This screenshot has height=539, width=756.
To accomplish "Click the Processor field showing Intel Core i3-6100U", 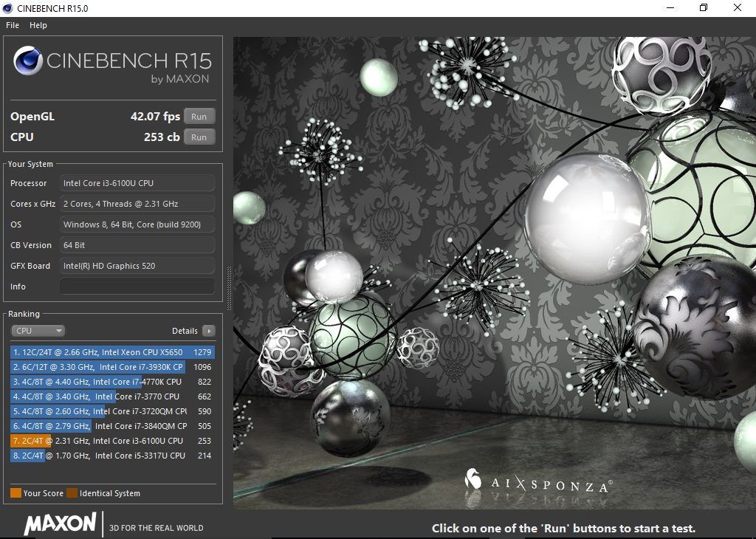I will point(137,182).
